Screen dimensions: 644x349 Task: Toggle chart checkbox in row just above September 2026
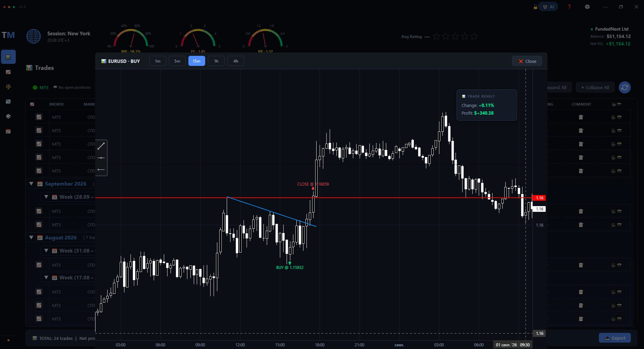pos(39,171)
